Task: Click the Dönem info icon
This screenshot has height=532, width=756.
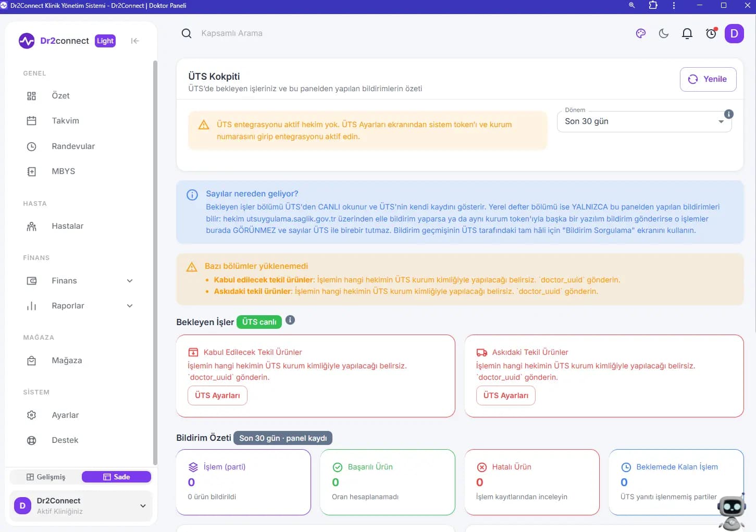Action: pos(729,114)
